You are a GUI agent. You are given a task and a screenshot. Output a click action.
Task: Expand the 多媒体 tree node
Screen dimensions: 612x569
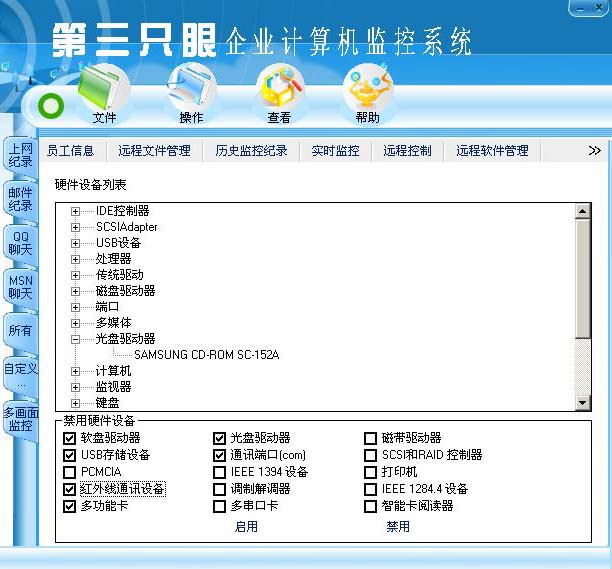click(75, 324)
